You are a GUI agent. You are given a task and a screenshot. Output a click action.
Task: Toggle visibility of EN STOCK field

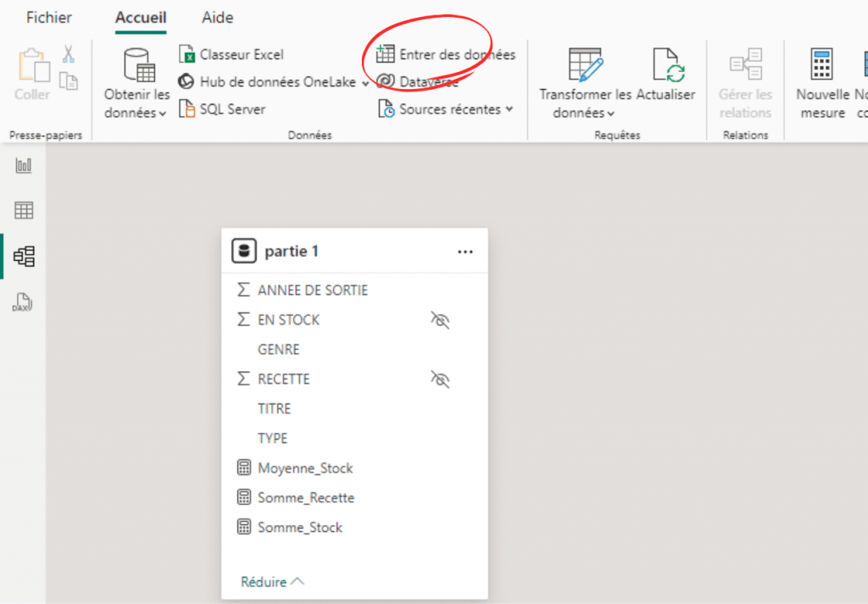439,320
